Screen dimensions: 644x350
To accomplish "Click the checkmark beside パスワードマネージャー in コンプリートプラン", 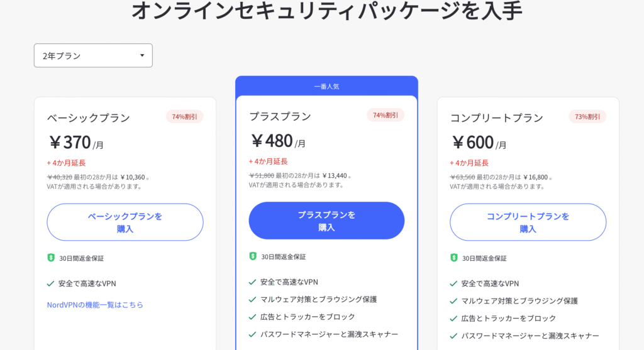I will tap(454, 336).
